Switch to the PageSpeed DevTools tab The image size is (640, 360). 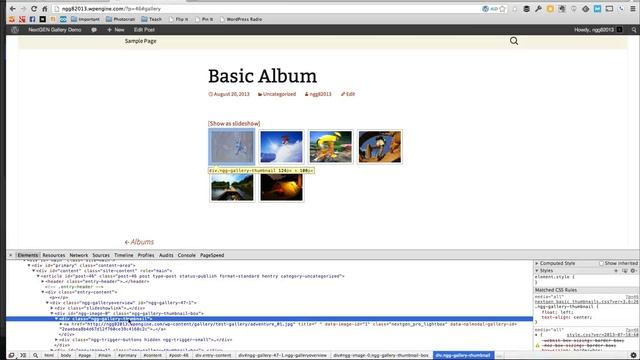[212, 255]
